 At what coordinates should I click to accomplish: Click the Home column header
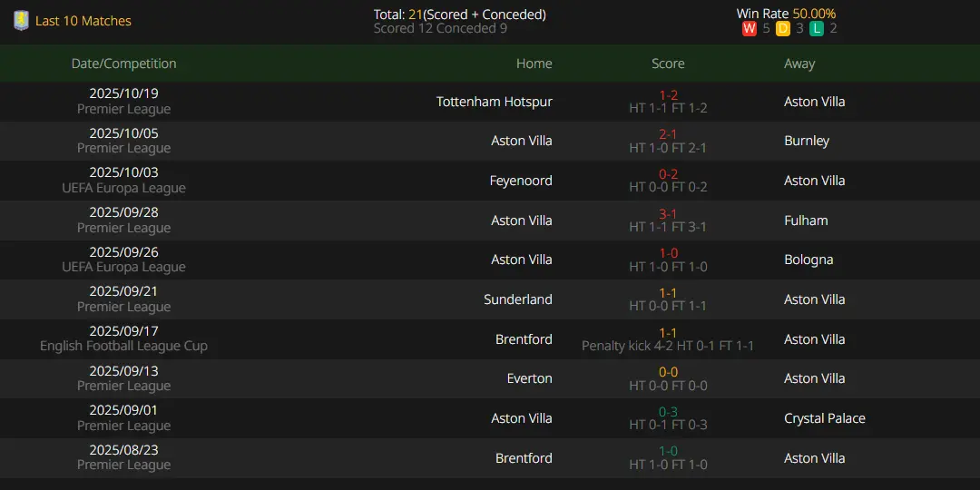pyautogui.click(x=534, y=64)
